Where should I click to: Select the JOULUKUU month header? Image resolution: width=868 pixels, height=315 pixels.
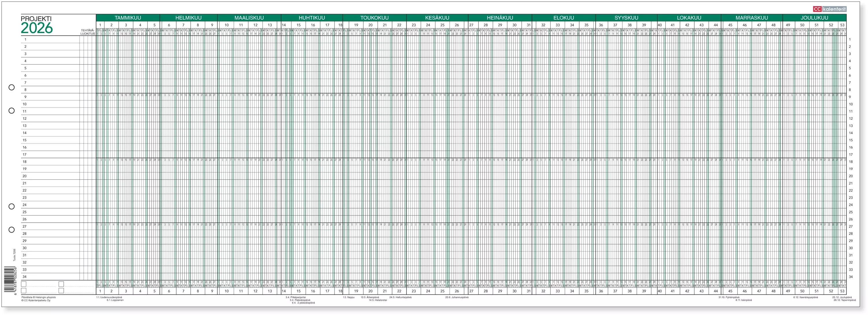click(814, 18)
